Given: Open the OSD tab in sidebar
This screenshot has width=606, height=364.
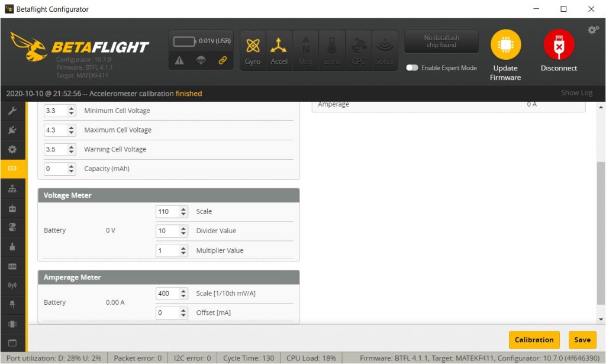Looking at the screenshot, I should (12, 266).
